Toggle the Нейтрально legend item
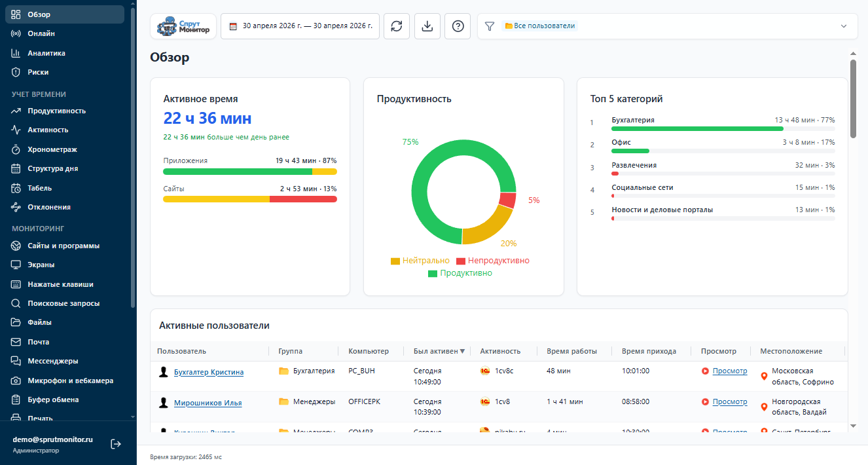This screenshot has width=868, height=465. click(420, 261)
